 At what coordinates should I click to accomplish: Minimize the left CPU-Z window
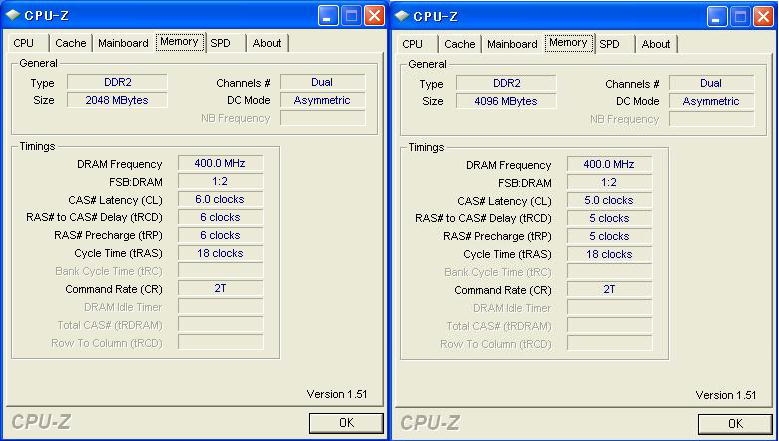click(327, 16)
